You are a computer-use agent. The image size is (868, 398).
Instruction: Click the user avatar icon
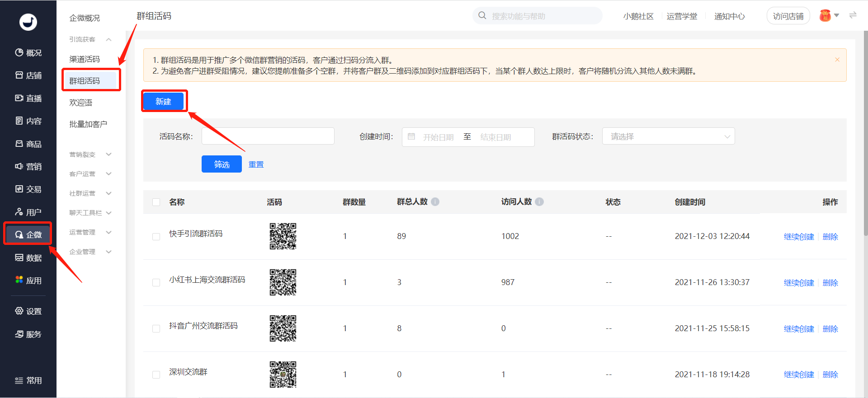click(x=826, y=15)
